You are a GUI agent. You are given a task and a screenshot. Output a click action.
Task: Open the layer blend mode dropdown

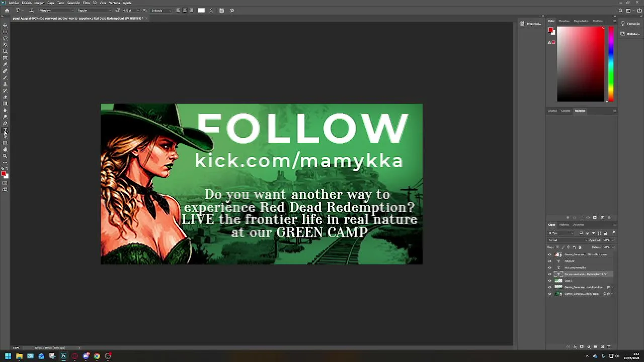pyautogui.click(x=568, y=240)
